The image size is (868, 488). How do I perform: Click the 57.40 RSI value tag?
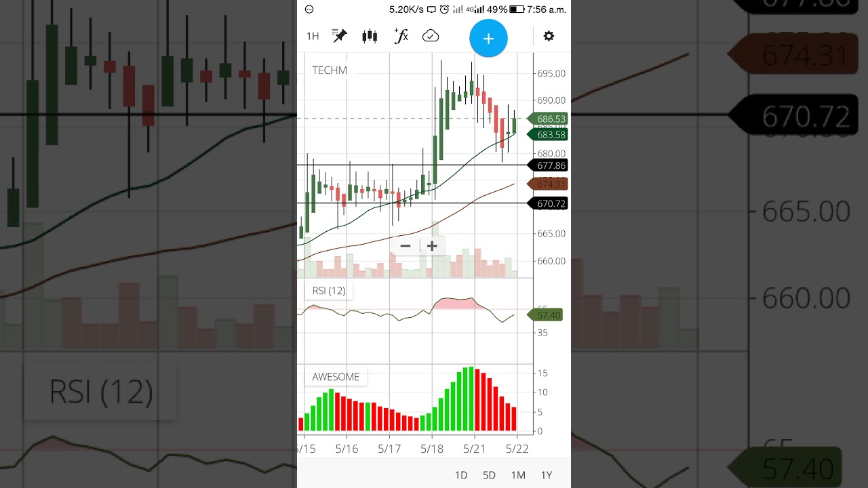546,315
